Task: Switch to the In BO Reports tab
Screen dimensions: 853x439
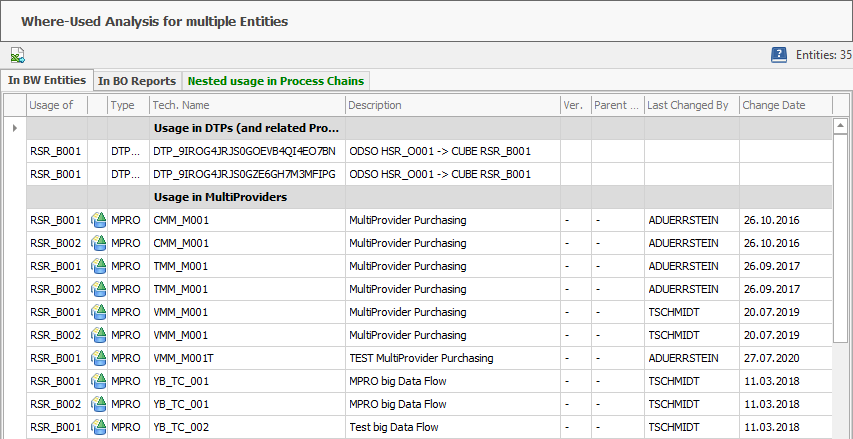Action: click(137, 81)
